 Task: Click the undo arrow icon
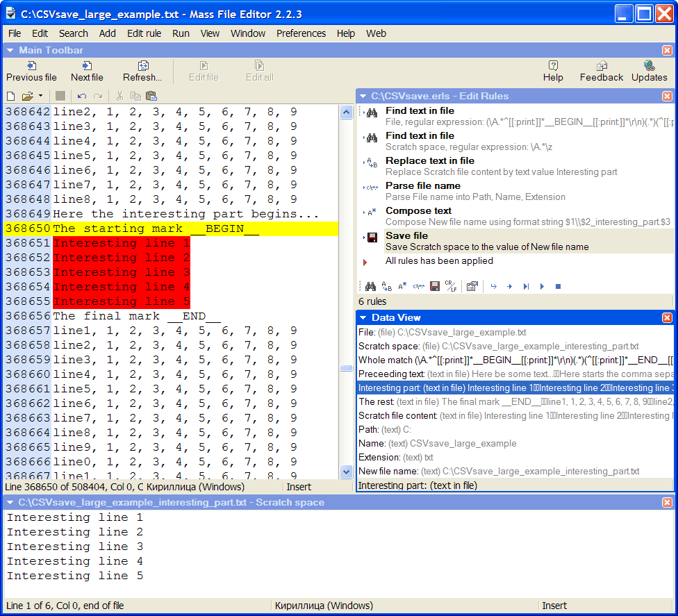click(82, 96)
